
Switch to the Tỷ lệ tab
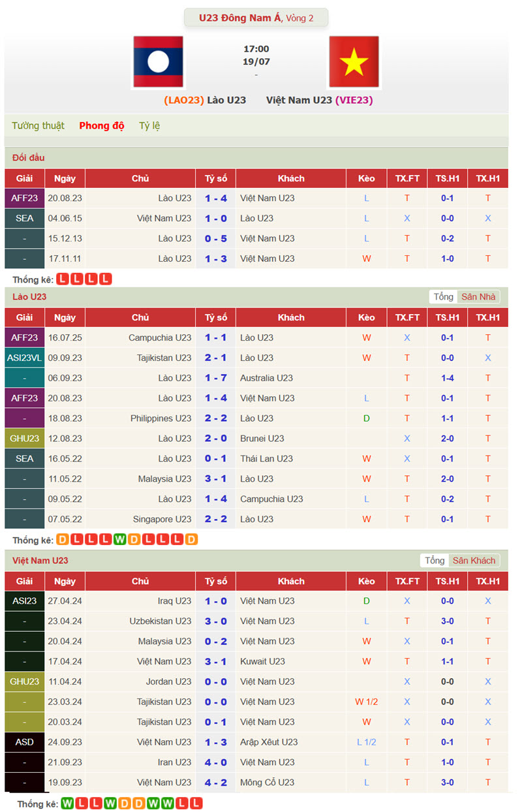tap(149, 125)
